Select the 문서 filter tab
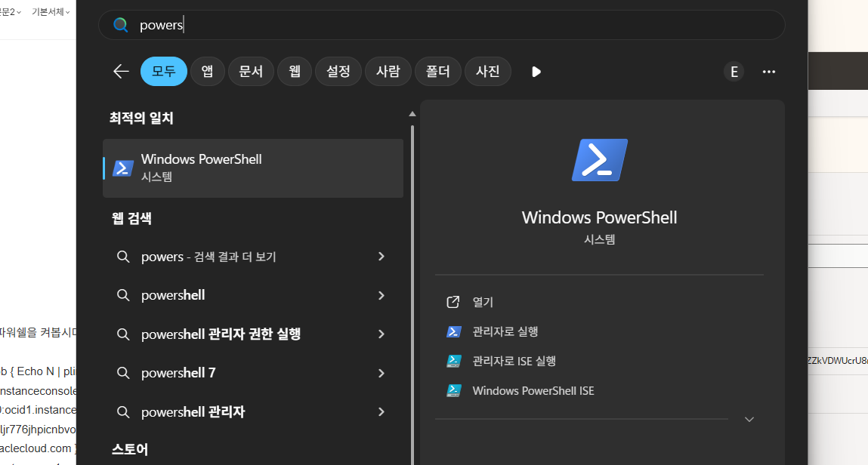Viewport: 868px width, 465px height. (251, 71)
